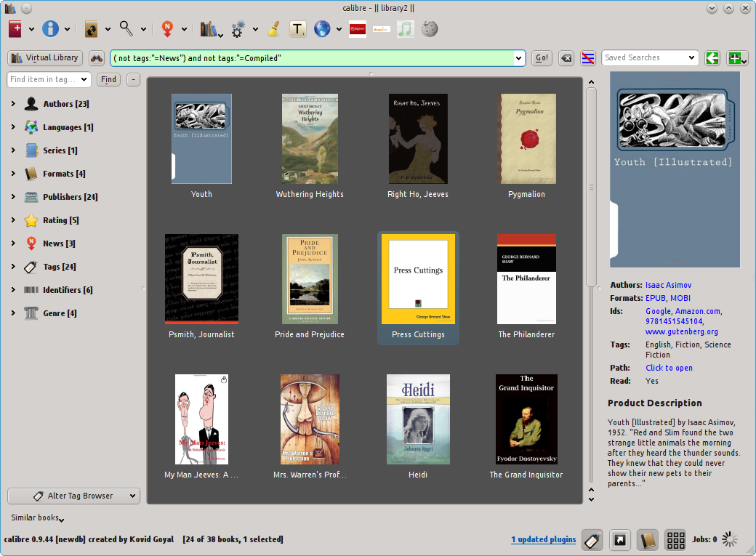
Task: Expand the Languages [1] category
Action: pos(13,126)
